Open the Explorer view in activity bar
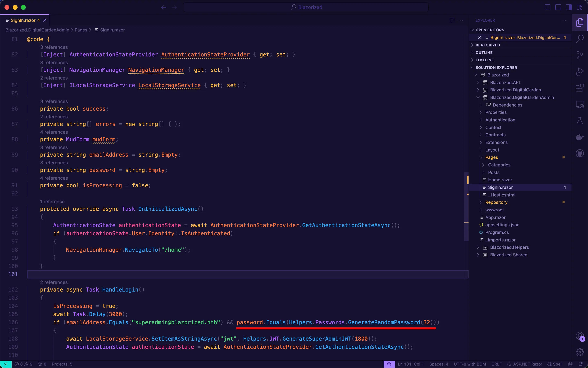The image size is (588, 368). [x=579, y=22]
